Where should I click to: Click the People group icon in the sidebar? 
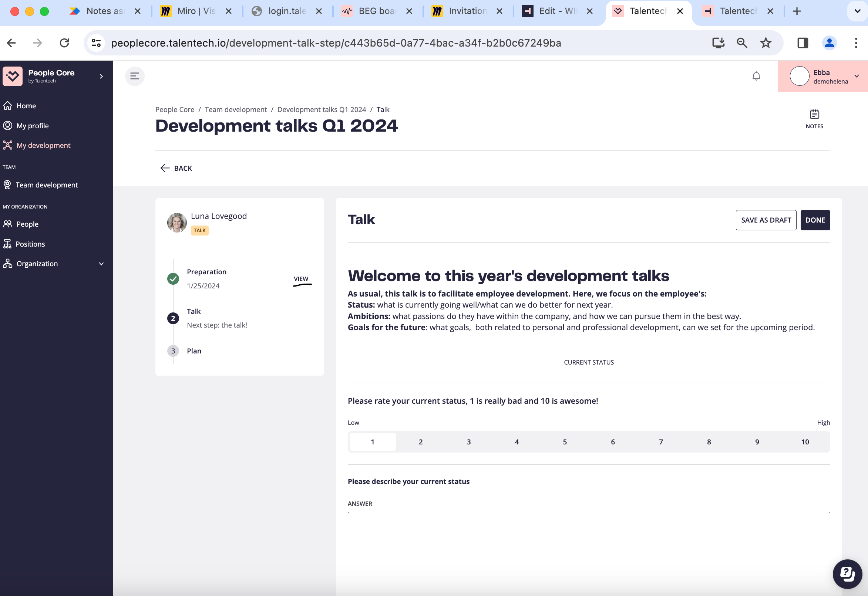tap(8, 224)
